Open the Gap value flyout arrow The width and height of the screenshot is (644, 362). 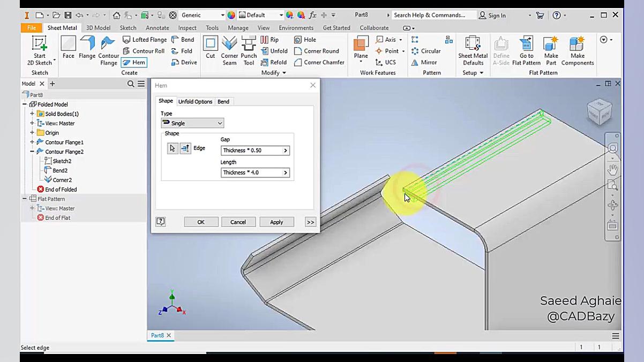pos(286,150)
